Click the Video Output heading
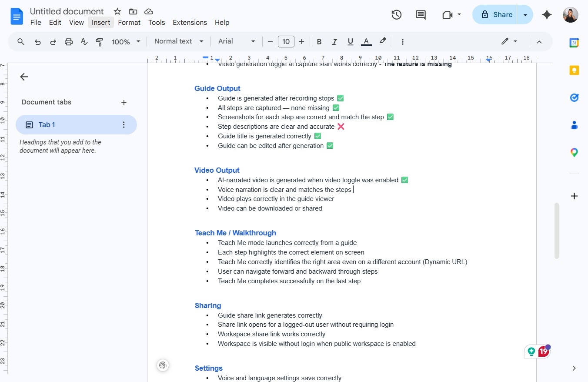 217,171
